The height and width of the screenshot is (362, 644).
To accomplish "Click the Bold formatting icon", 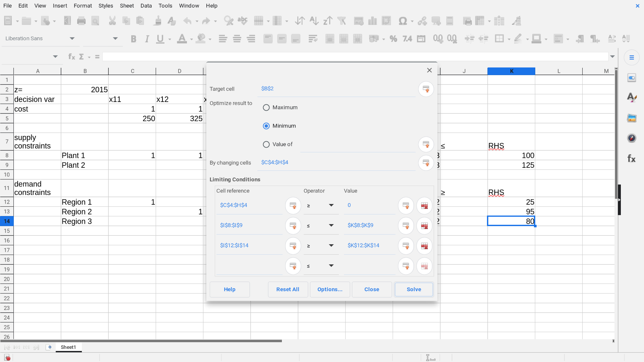I will pyautogui.click(x=133, y=39).
